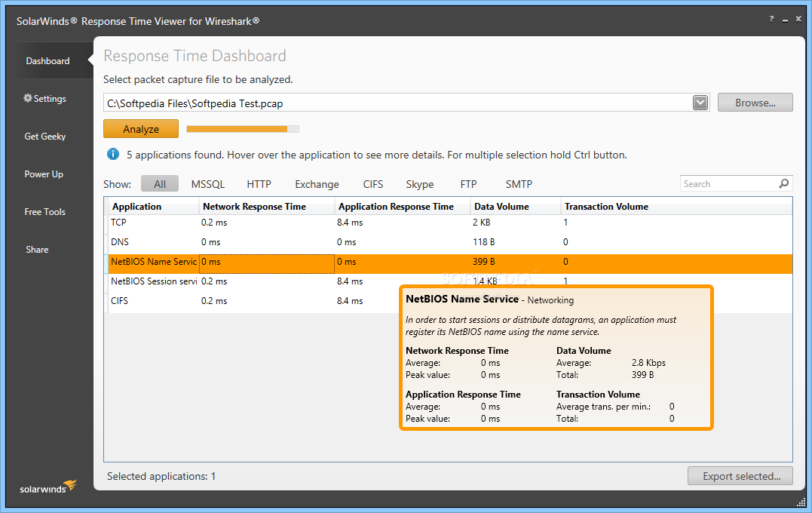The width and height of the screenshot is (812, 513).
Task: Open the Power Up section
Action: point(44,174)
